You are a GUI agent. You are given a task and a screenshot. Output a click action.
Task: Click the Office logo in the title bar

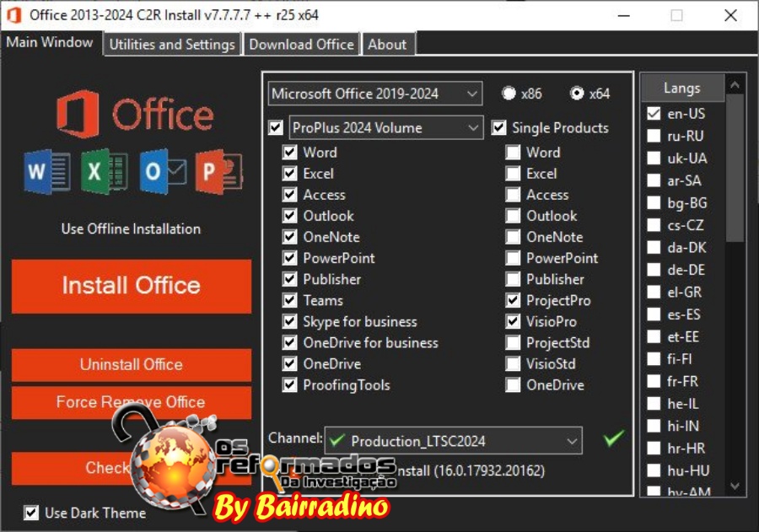coord(14,15)
